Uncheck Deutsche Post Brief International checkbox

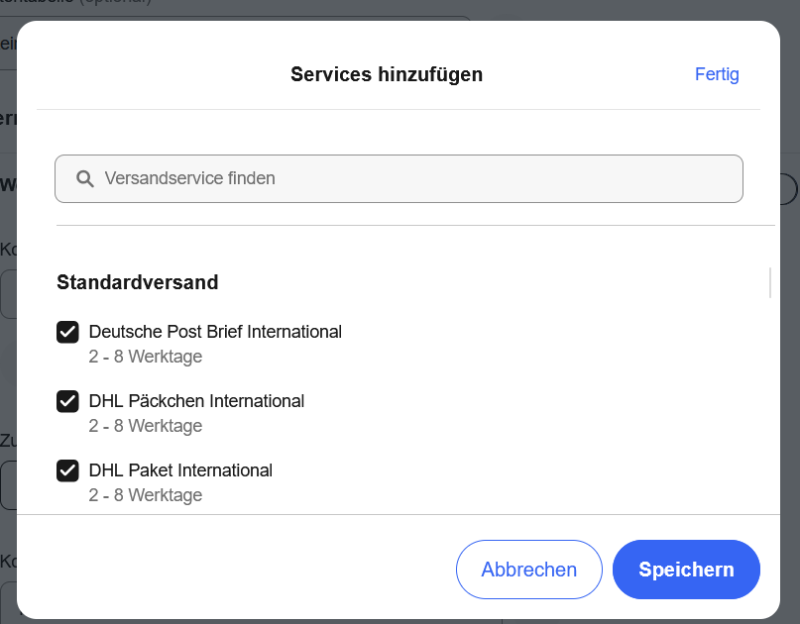pos(67,332)
